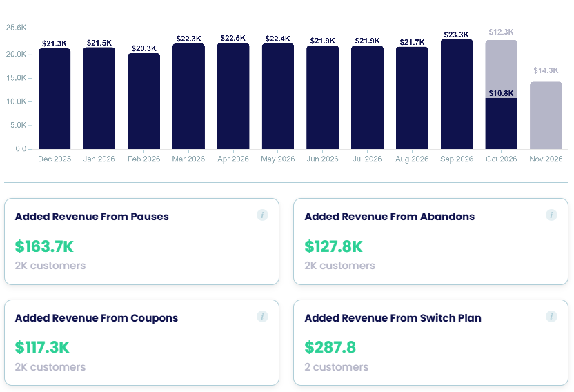
Task: Select the Aug 2026 bar labeled $21.7K
Action: 412,98
